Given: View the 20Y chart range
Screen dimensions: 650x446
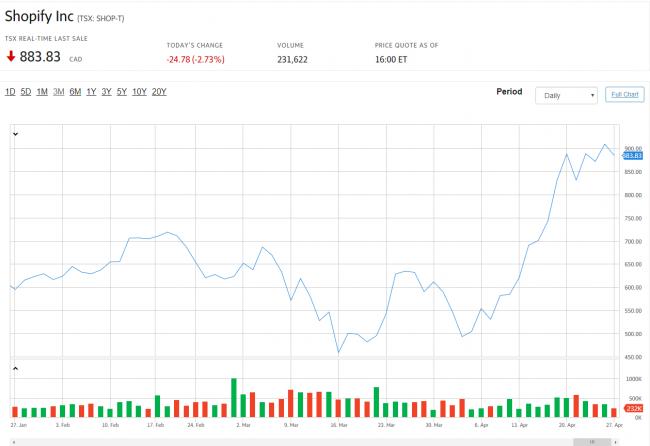Looking at the screenshot, I should point(159,92).
